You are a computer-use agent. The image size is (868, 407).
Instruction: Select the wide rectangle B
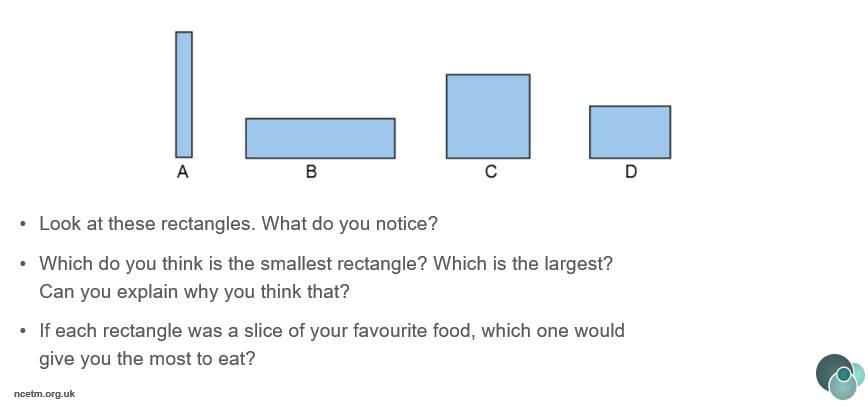(x=321, y=138)
